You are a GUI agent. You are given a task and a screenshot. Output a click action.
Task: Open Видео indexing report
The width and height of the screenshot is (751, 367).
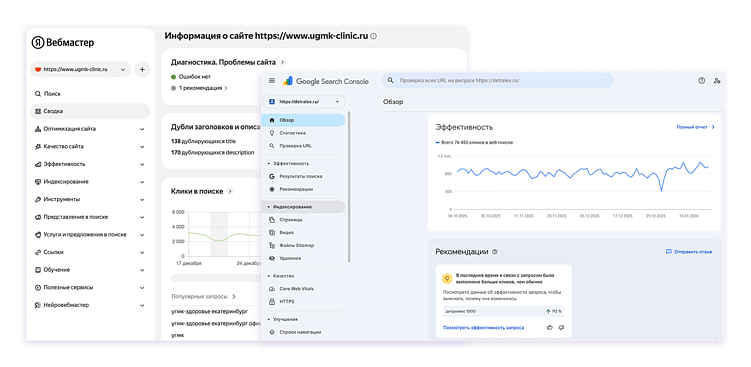tap(303, 232)
